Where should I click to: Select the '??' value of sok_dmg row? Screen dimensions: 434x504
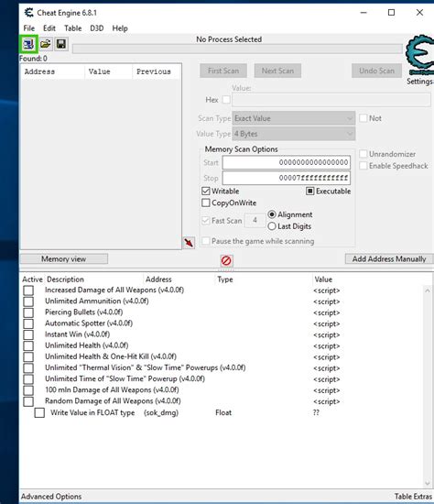[x=316, y=412]
